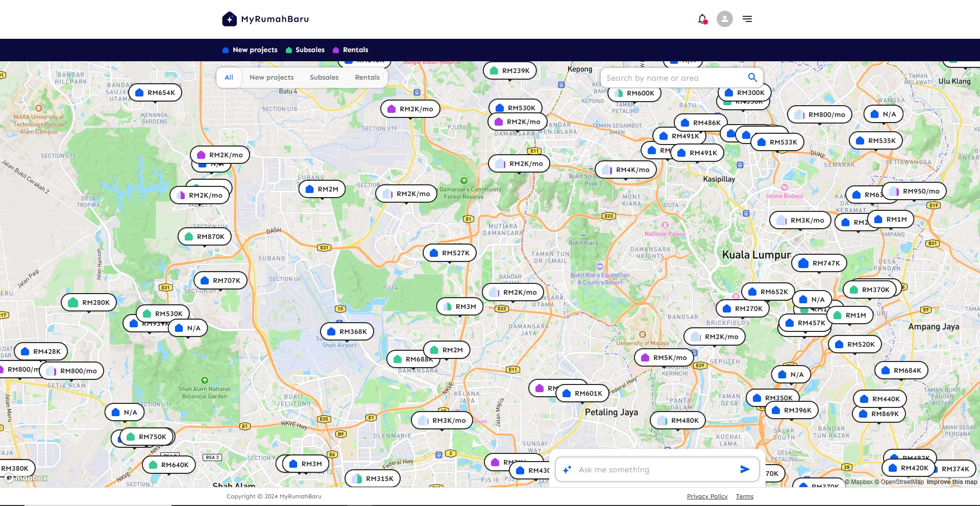Viewport: 980px width, 506px height.
Task: Open the user profile avatar
Action: [724, 19]
